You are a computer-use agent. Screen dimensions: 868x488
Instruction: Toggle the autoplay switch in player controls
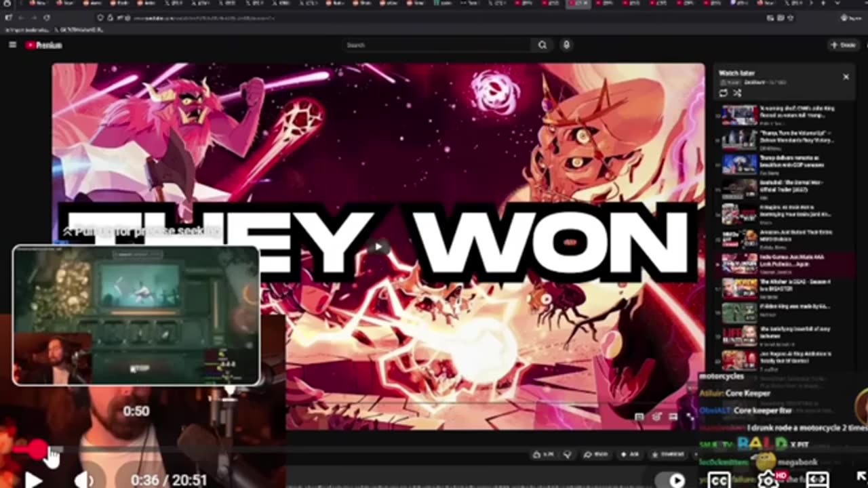click(x=671, y=480)
